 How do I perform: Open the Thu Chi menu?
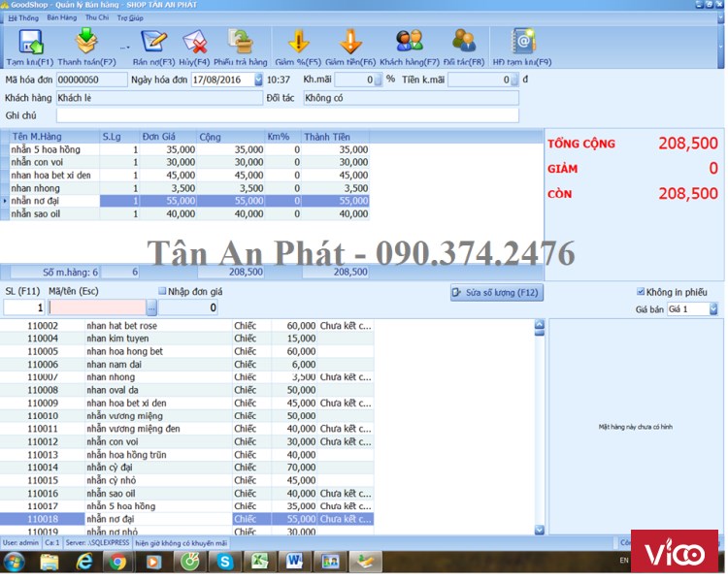[x=97, y=17]
